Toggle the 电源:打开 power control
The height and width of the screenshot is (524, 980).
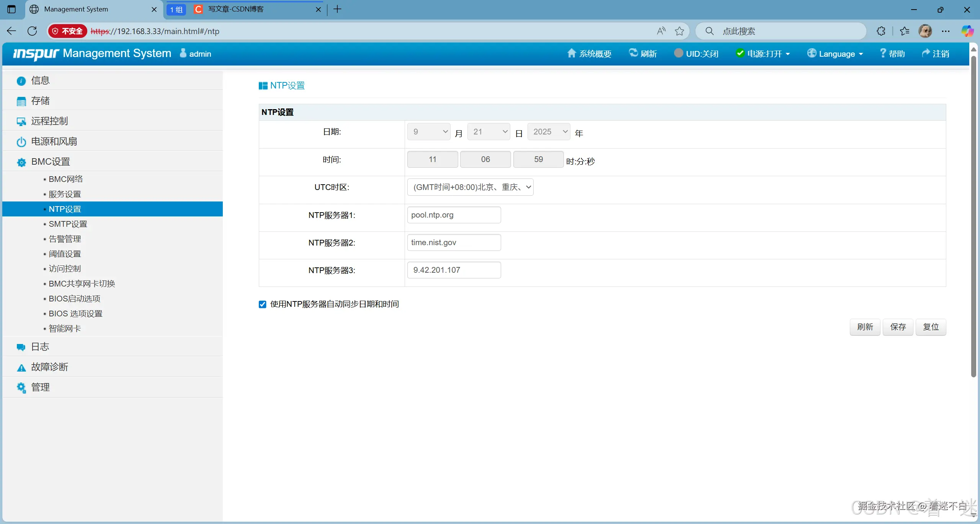point(763,54)
